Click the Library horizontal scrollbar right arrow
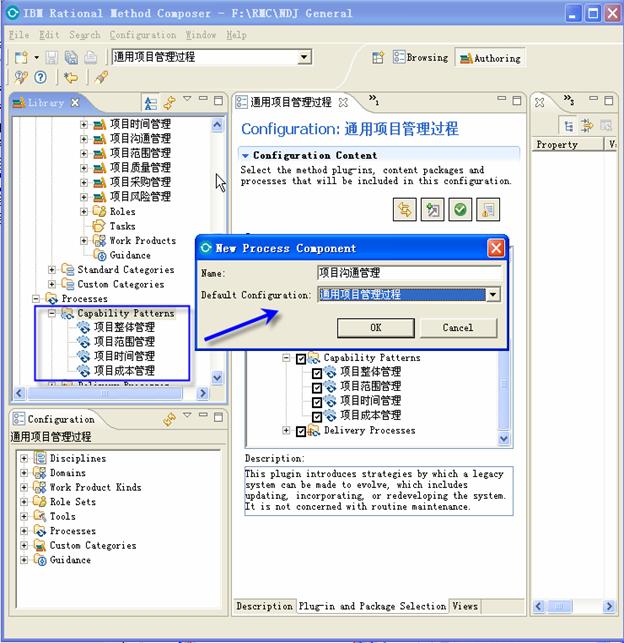 (202, 394)
